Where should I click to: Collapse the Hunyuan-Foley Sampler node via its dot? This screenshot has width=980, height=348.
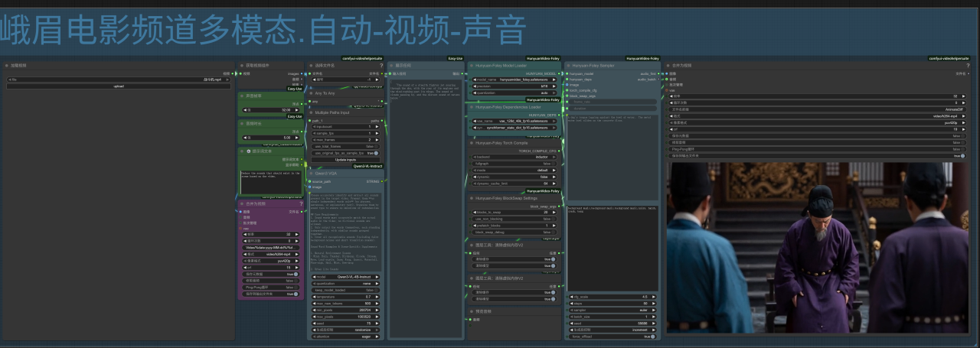point(569,66)
